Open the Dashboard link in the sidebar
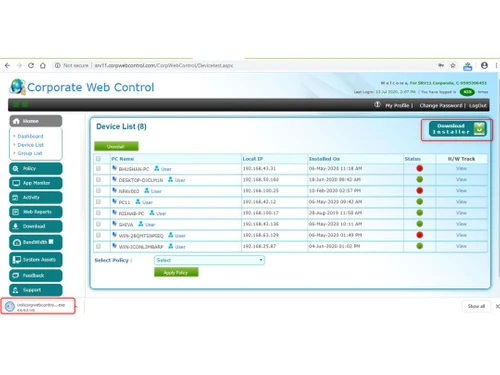Screen dimensions: 500x375 point(30,136)
